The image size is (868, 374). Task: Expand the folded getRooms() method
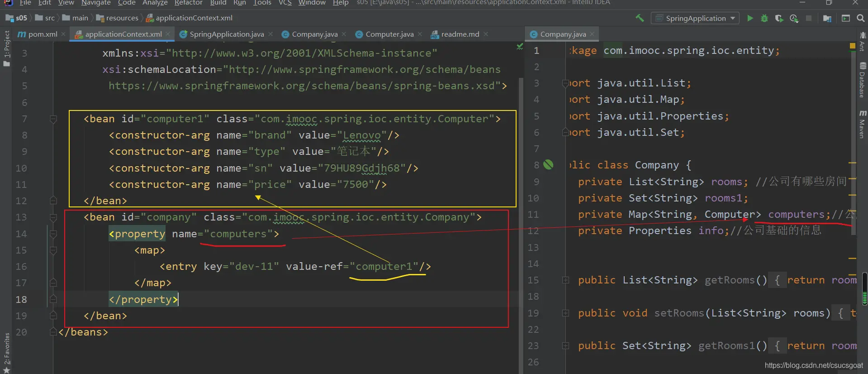pyautogui.click(x=565, y=280)
